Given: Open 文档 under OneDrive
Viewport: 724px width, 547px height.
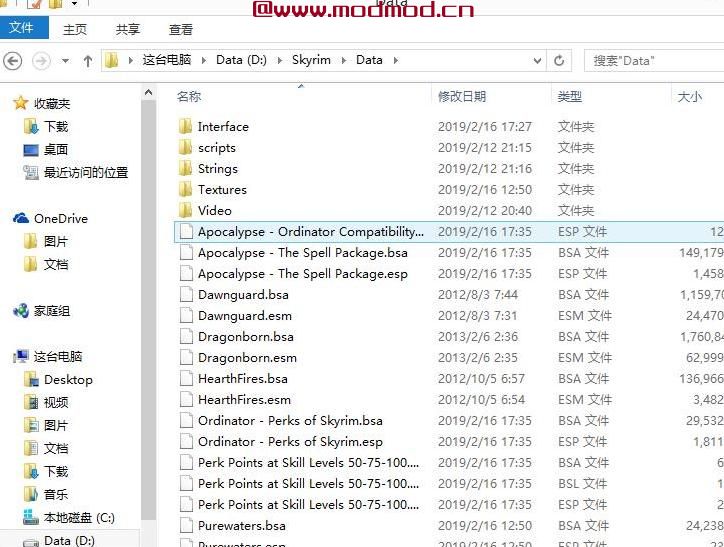Looking at the screenshot, I should click(56, 264).
